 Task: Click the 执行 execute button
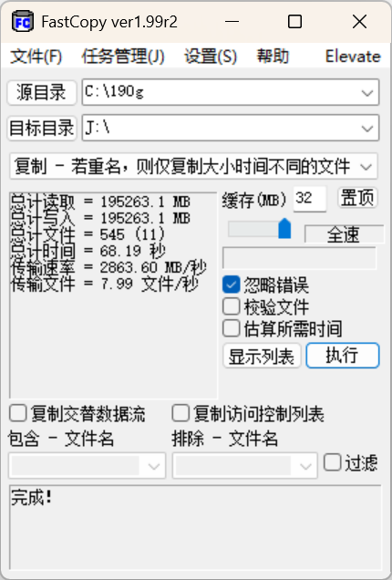(343, 356)
